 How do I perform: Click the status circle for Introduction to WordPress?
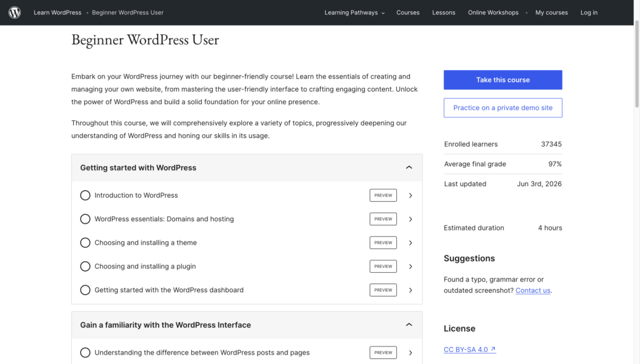pyautogui.click(x=85, y=195)
